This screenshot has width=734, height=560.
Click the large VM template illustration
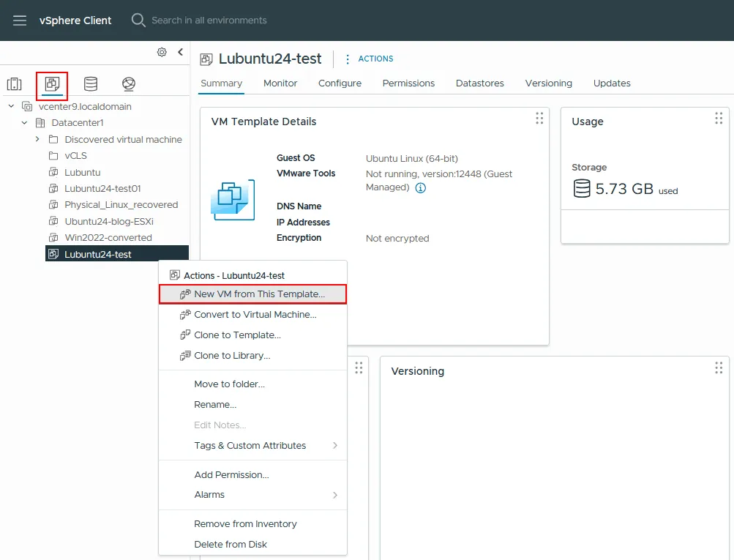[233, 200]
